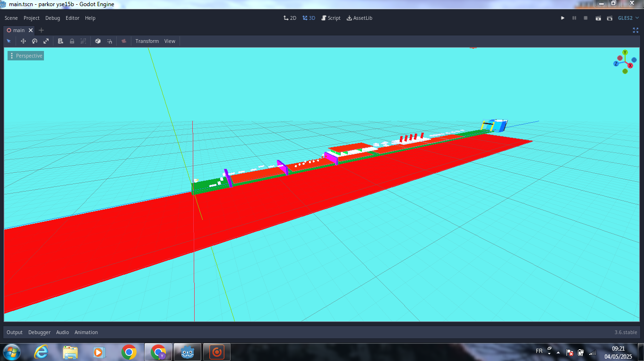Open the list selection tool icon
Screen dimensions: 644x361
60,41
